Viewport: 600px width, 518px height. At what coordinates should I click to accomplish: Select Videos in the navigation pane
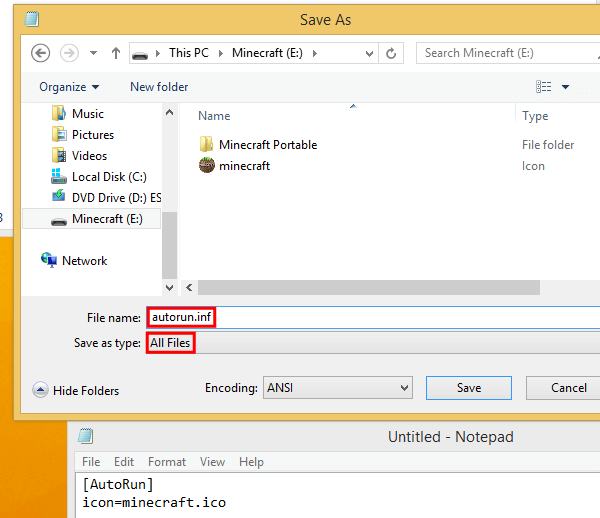[90, 156]
